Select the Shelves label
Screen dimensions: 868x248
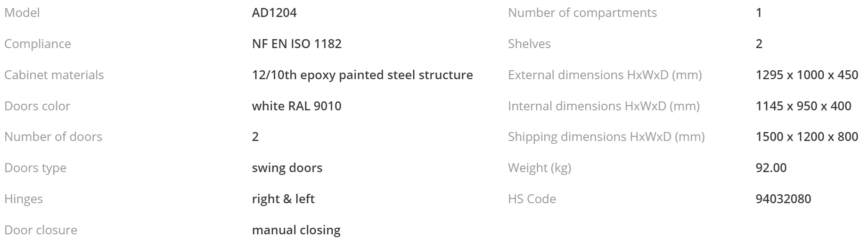(x=529, y=44)
